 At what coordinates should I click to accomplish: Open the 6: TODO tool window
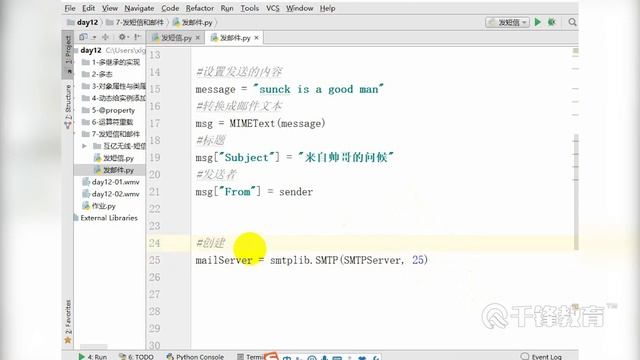tap(136, 356)
